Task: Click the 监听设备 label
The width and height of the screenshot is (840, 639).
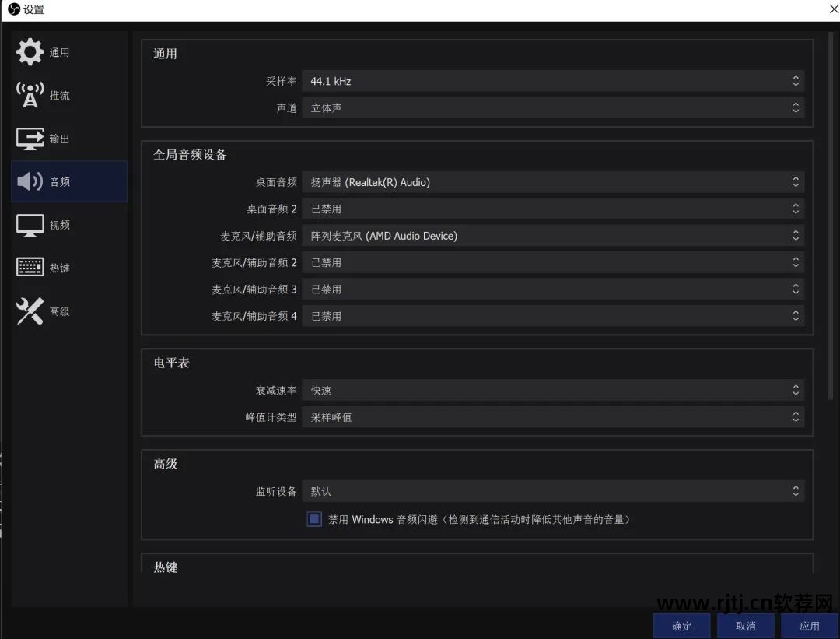Action: (276, 492)
